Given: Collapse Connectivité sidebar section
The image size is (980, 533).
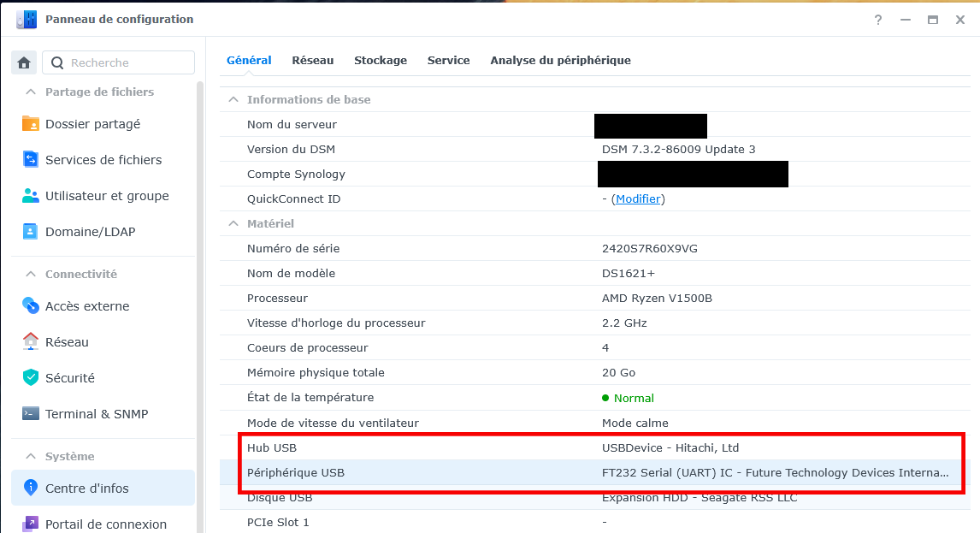Looking at the screenshot, I should coord(30,274).
